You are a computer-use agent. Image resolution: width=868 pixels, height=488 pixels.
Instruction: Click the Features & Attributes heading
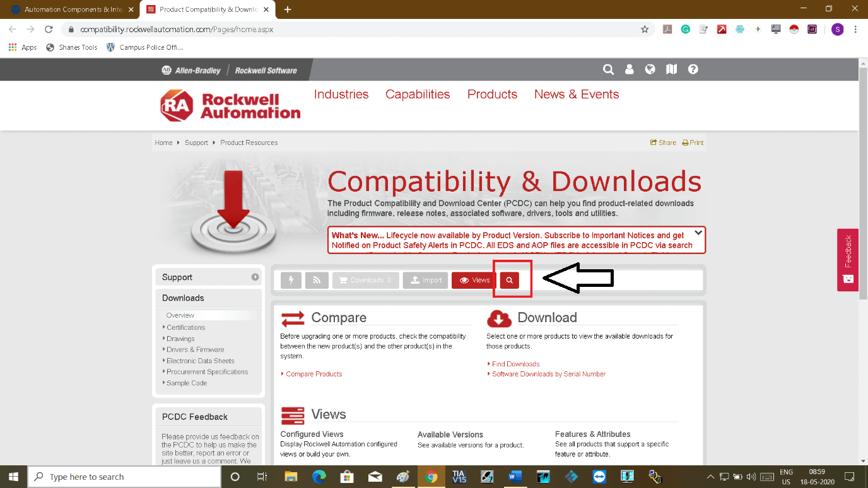tap(592, 434)
